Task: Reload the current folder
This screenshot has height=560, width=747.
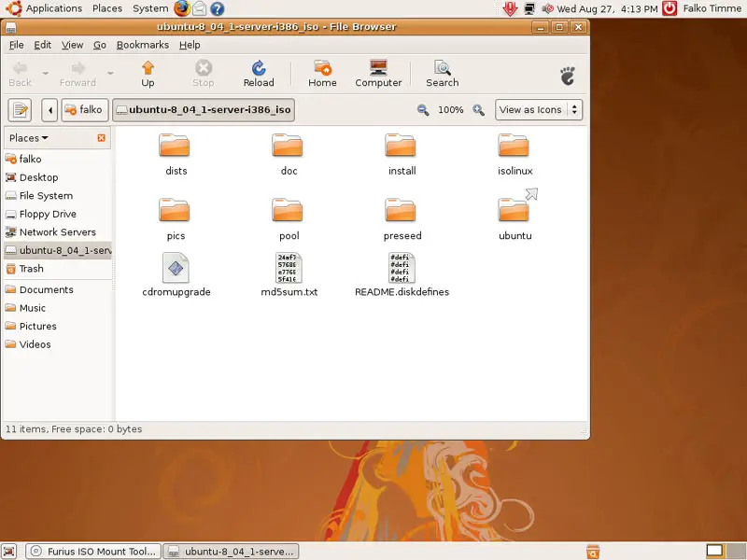Action: pos(259,74)
